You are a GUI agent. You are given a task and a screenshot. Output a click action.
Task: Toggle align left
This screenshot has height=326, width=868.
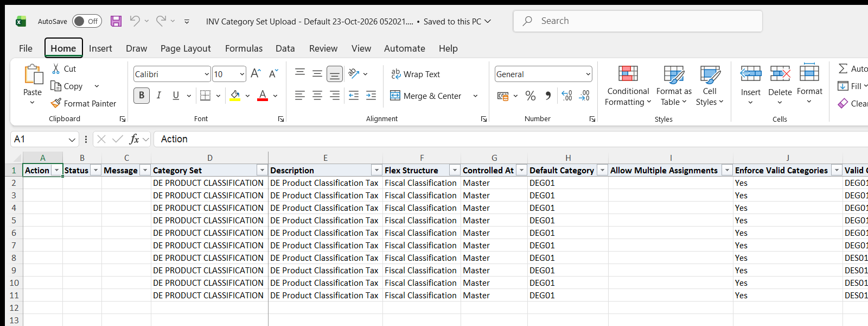(x=300, y=96)
